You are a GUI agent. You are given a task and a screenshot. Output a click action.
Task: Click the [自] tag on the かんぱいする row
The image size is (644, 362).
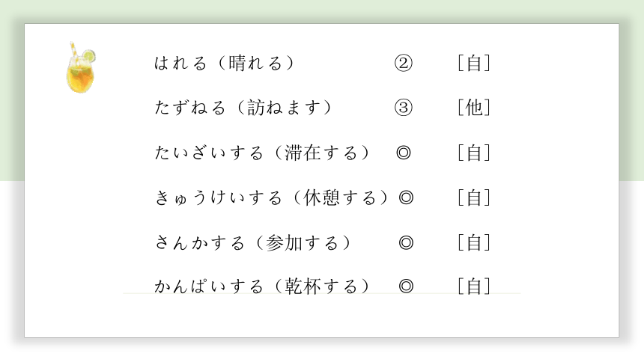tap(474, 286)
